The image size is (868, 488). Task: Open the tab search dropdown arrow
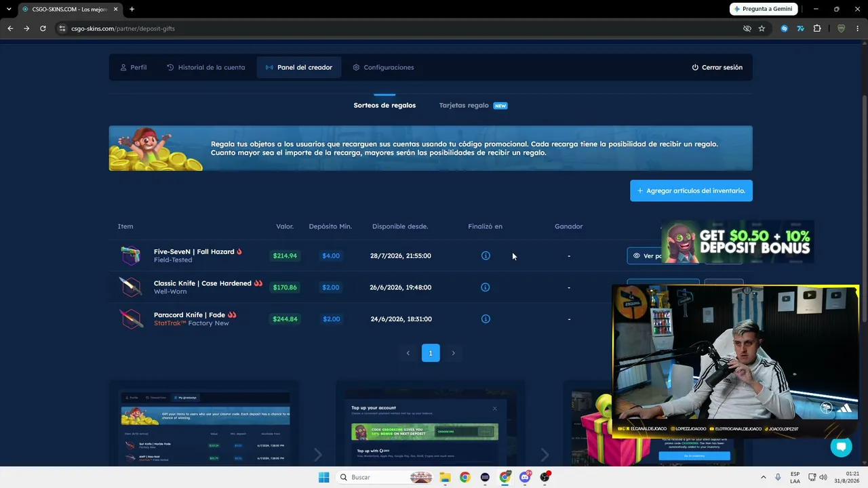(8, 9)
